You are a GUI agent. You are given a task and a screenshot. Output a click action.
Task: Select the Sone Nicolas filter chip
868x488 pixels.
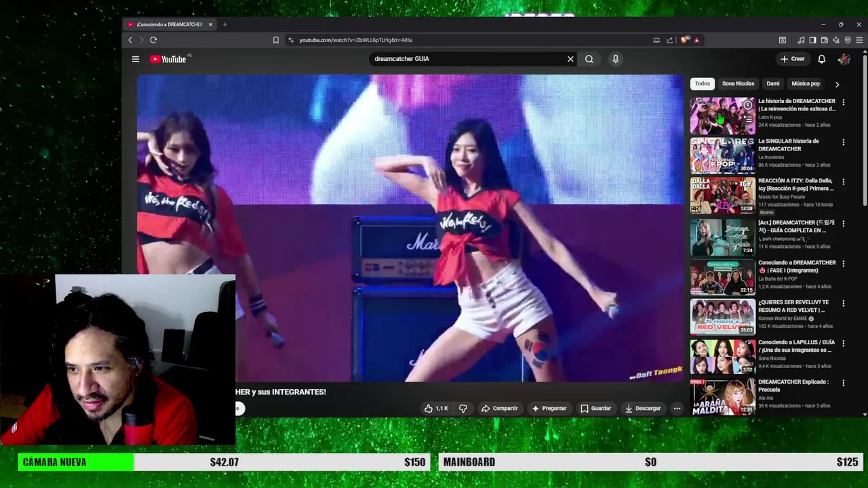click(x=738, y=83)
